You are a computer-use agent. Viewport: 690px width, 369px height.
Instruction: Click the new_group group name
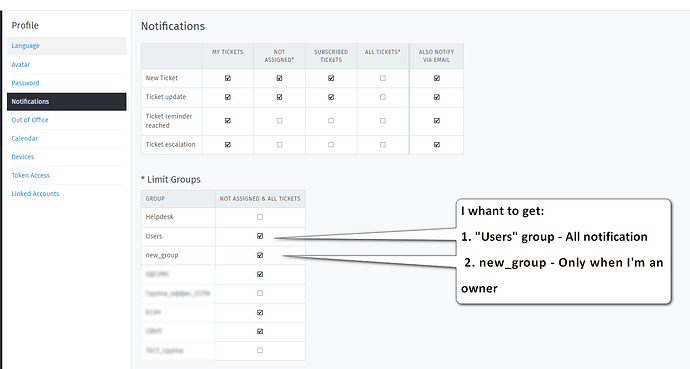click(x=162, y=255)
